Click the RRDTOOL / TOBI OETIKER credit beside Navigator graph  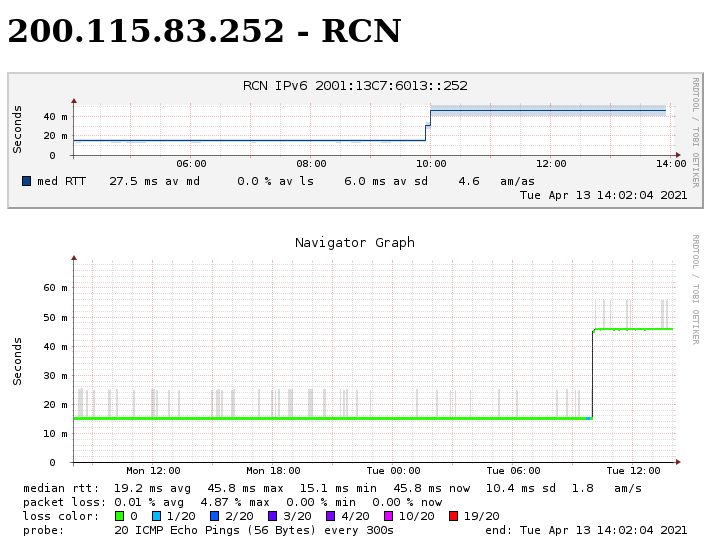coord(695,290)
